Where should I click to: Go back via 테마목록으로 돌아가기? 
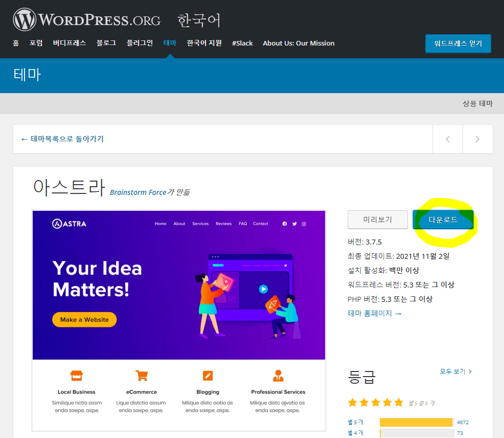tap(62, 139)
